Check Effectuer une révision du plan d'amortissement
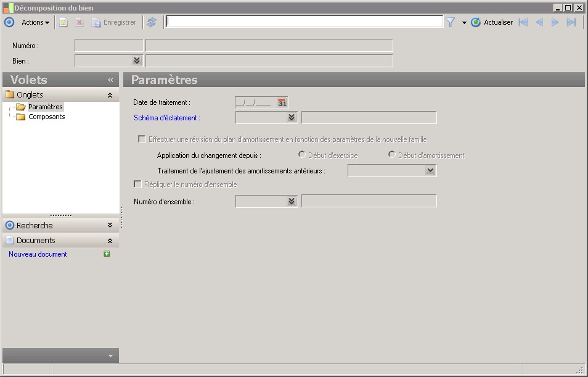The height and width of the screenshot is (377, 588). point(142,139)
